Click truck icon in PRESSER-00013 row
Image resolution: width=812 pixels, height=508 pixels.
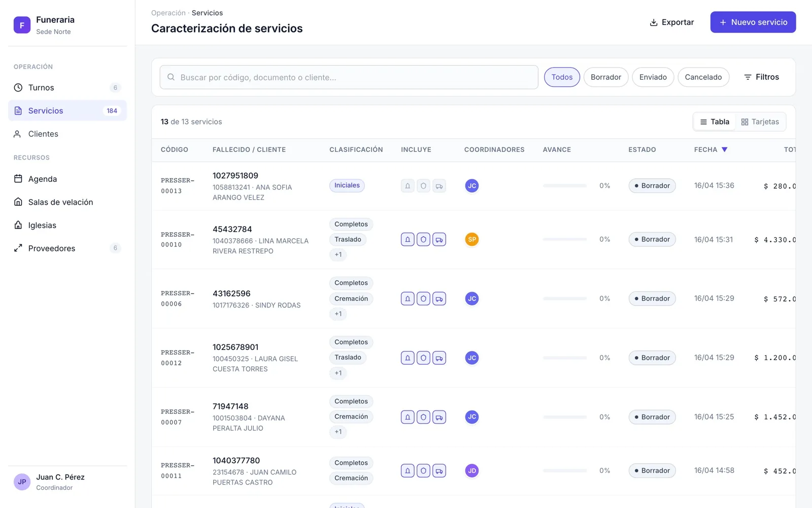coord(439,186)
